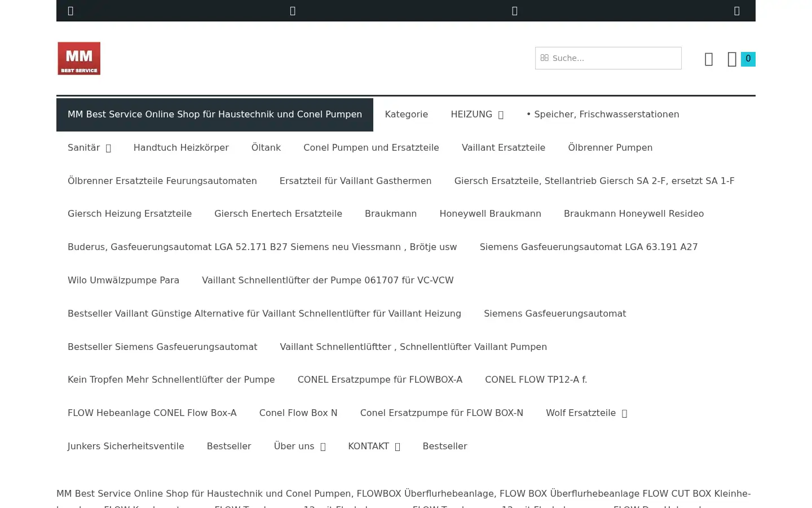Open Giersch Enertech Ersatzteile
This screenshot has width=812, height=508.
[x=278, y=214]
